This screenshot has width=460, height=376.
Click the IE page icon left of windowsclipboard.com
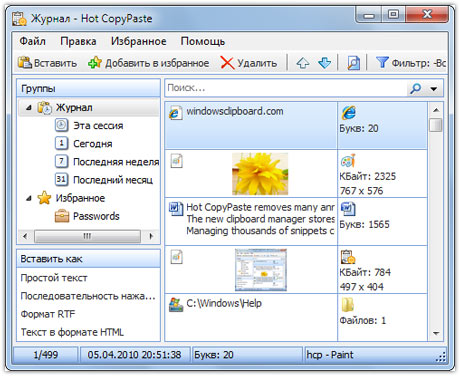(176, 113)
